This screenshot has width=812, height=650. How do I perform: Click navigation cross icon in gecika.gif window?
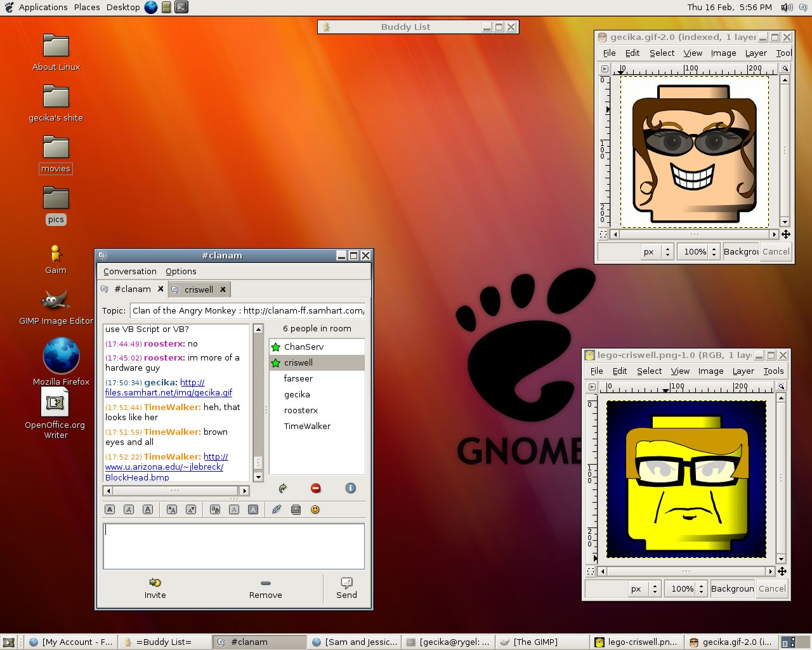click(x=785, y=234)
